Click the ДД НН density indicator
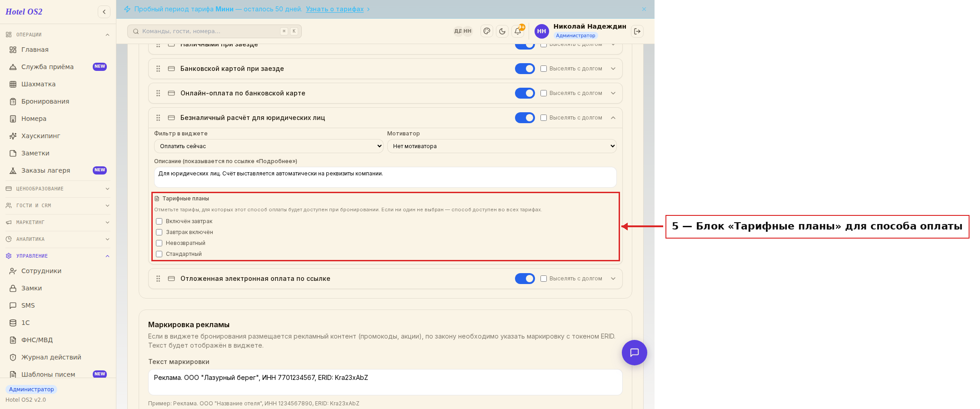980x409 pixels. point(463,31)
